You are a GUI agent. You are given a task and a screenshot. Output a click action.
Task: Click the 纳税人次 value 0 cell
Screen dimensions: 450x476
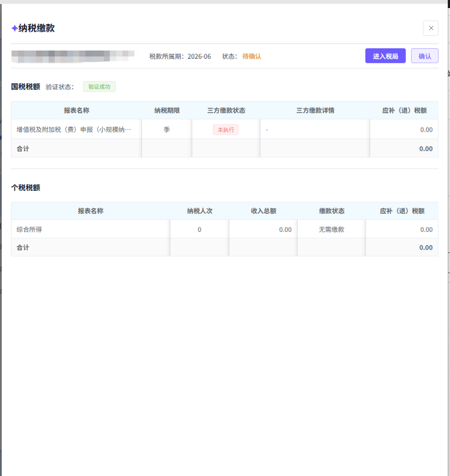(199, 229)
